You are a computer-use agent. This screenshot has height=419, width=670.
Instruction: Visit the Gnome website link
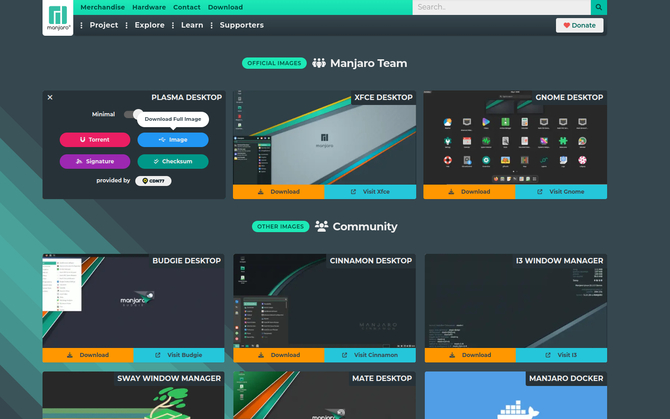561,192
